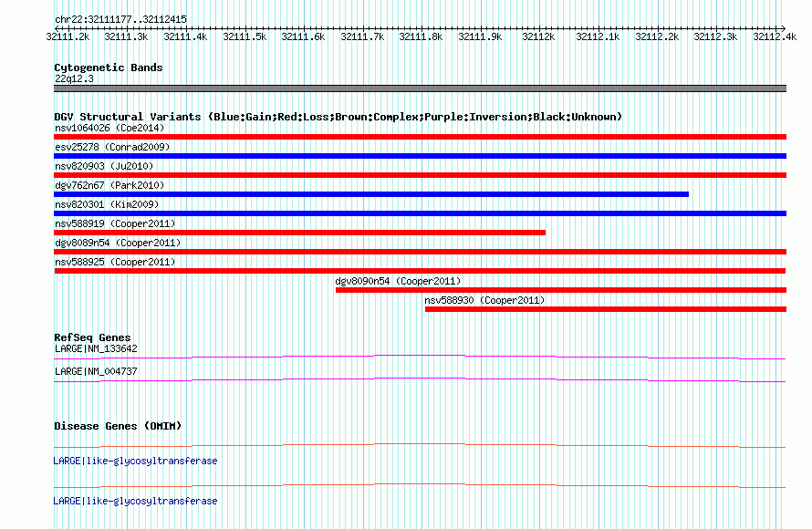The image size is (812, 529).
Task: Click the 32111.5k ruler tick label
Action: point(245,36)
